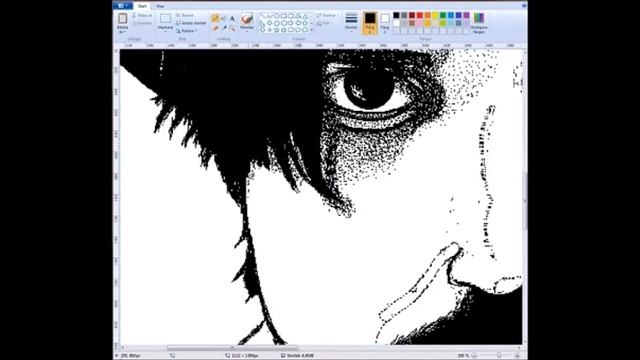Open the blue Paint file menu button

pyautogui.click(x=123, y=6)
